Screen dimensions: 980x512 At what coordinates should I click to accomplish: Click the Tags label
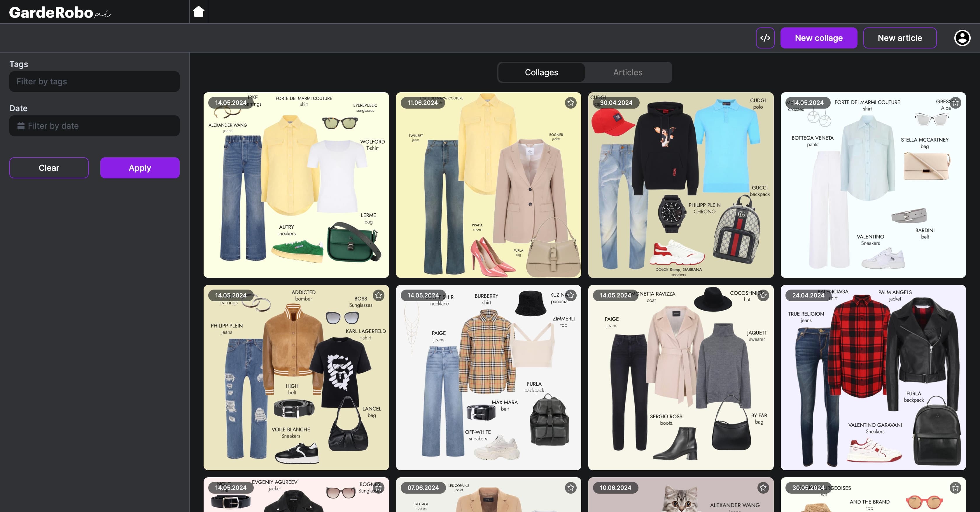click(19, 64)
